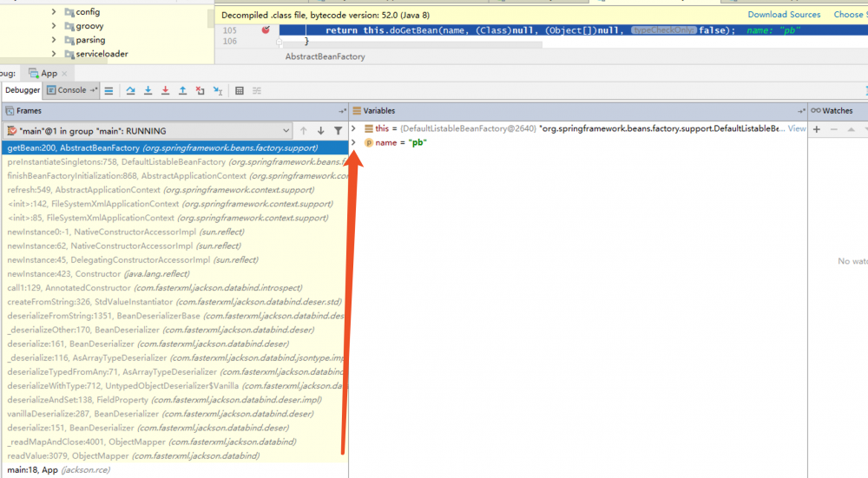Switch to the Debugger tab
Image resolution: width=868 pixels, height=478 pixels.
point(23,90)
